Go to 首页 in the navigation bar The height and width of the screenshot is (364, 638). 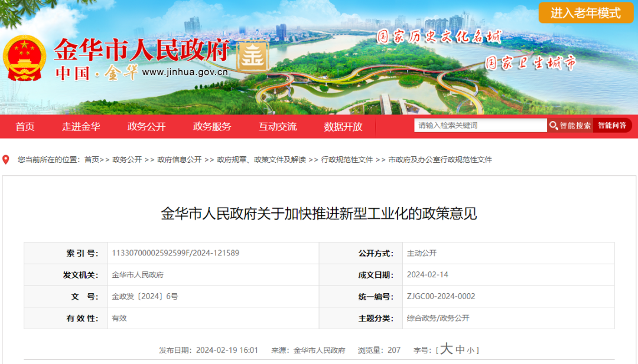tap(24, 126)
